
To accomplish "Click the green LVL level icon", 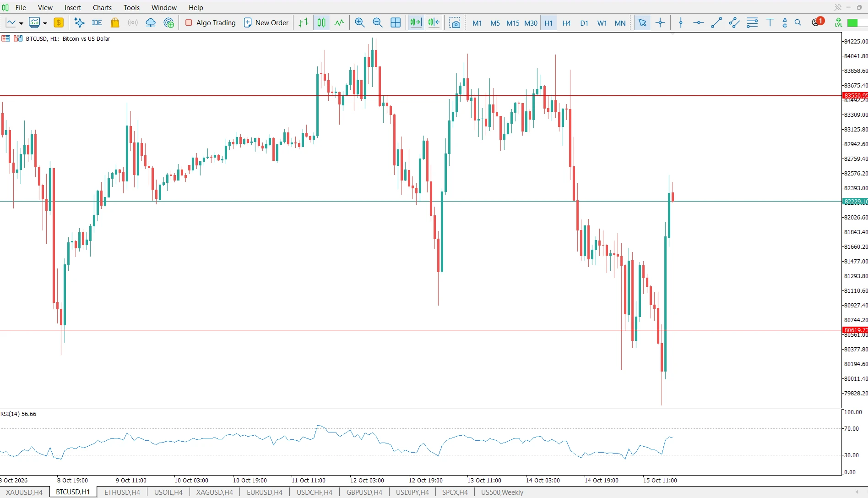I will 838,22.
